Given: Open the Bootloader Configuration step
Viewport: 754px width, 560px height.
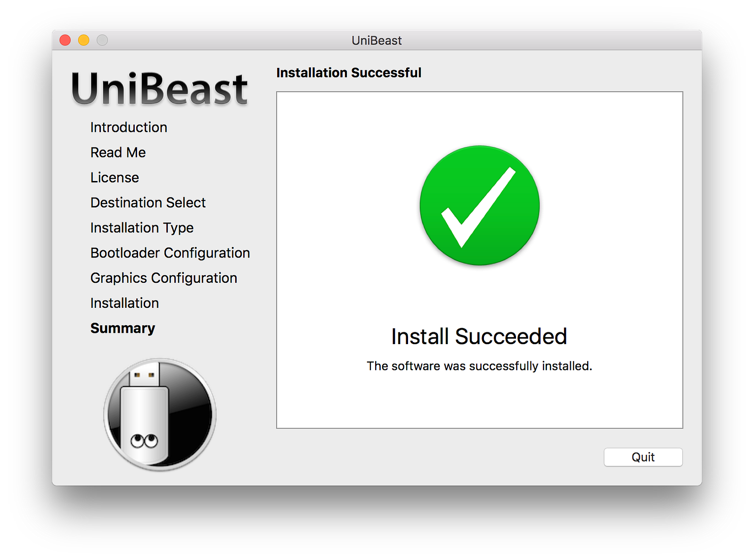Looking at the screenshot, I should 170,253.
